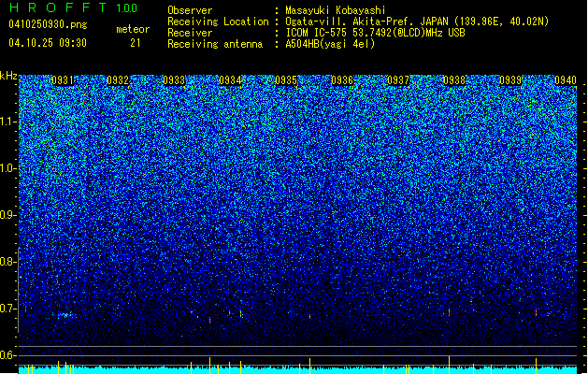The height and width of the screenshot is (374, 588).
Task: Click the kHz axis unit label
Action: tap(8, 76)
